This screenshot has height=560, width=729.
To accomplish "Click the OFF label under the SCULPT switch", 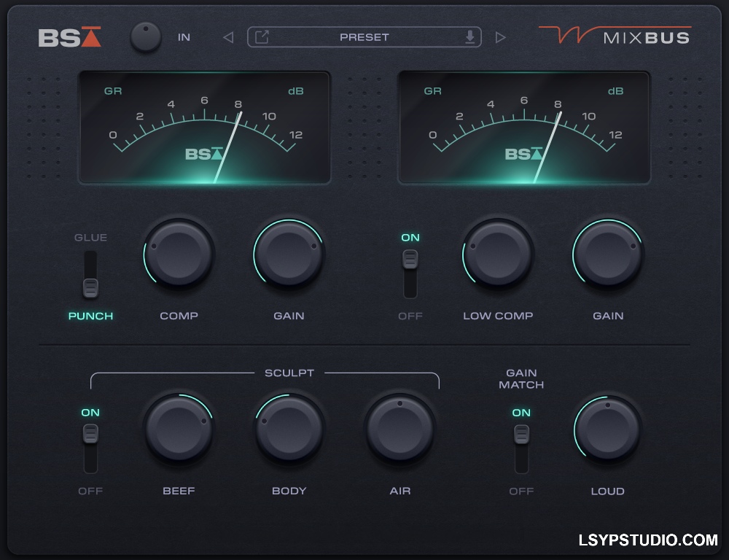I will 90,491.
